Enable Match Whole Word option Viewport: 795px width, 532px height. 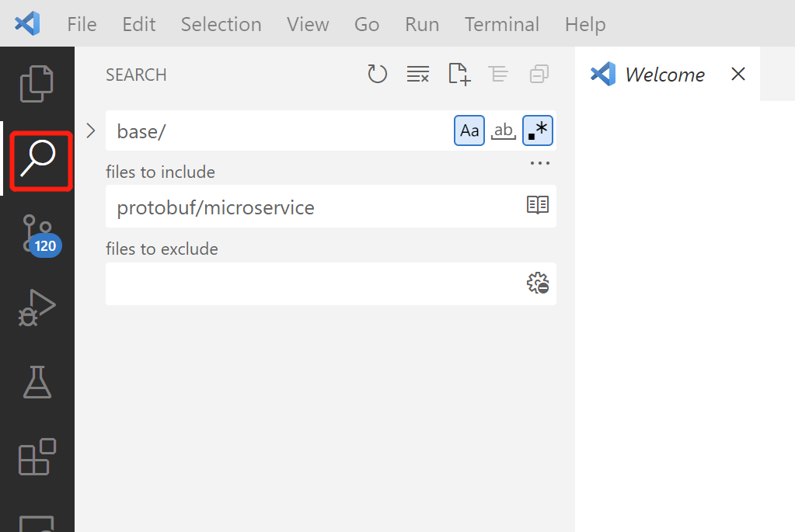coord(504,130)
